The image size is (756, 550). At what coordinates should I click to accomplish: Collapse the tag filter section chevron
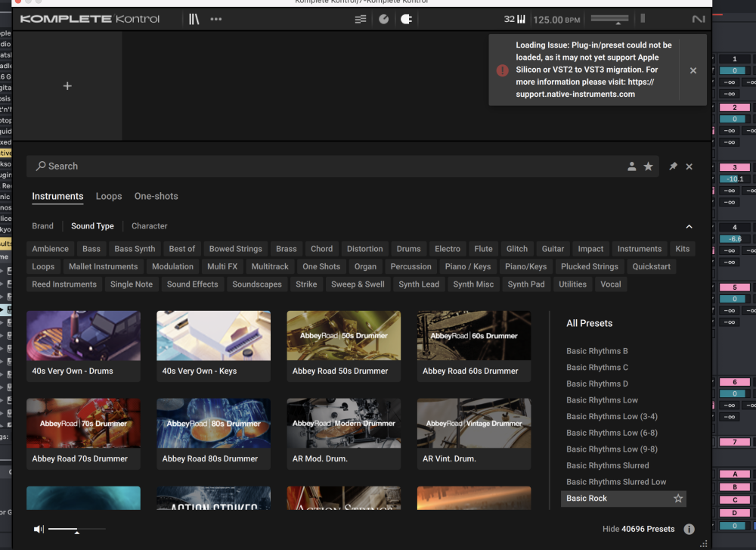(x=689, y=226)
